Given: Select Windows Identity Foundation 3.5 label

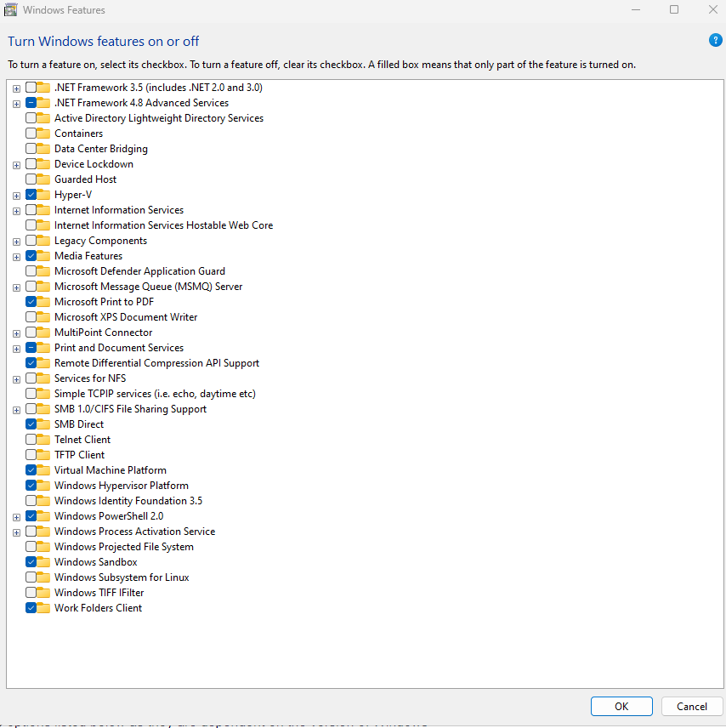Looking at the screenshot, I should coord(128,500).
